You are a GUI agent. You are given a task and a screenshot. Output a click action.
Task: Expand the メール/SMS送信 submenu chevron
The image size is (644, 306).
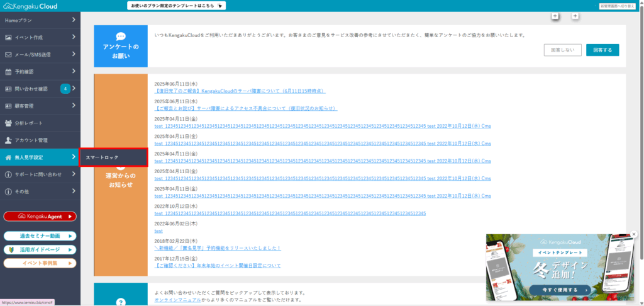coord(74,54)
